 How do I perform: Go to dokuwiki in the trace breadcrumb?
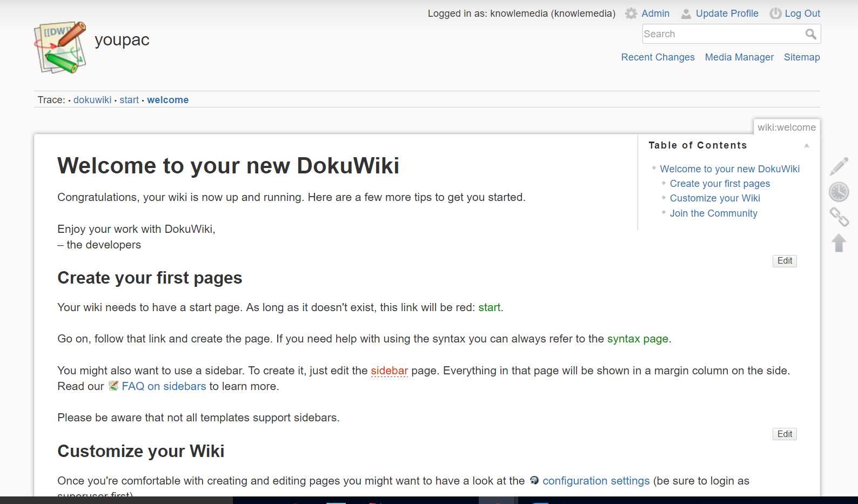[92, 100]
